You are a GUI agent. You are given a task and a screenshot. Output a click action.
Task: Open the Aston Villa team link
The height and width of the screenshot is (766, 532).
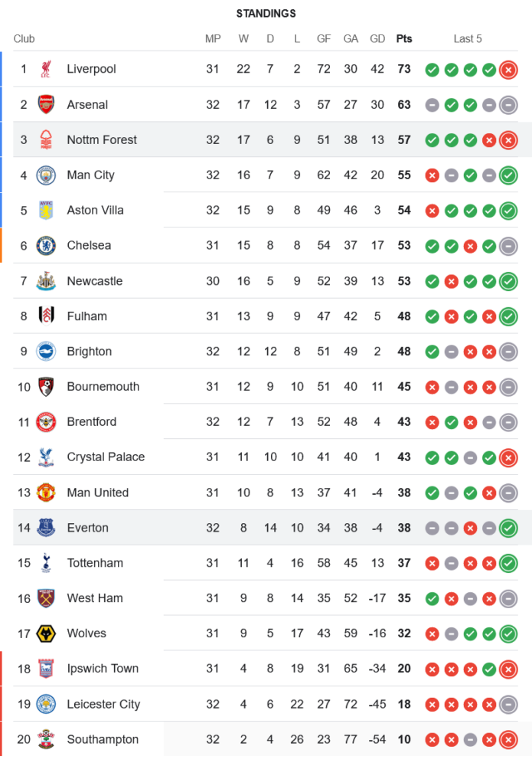tap(95, 210)
